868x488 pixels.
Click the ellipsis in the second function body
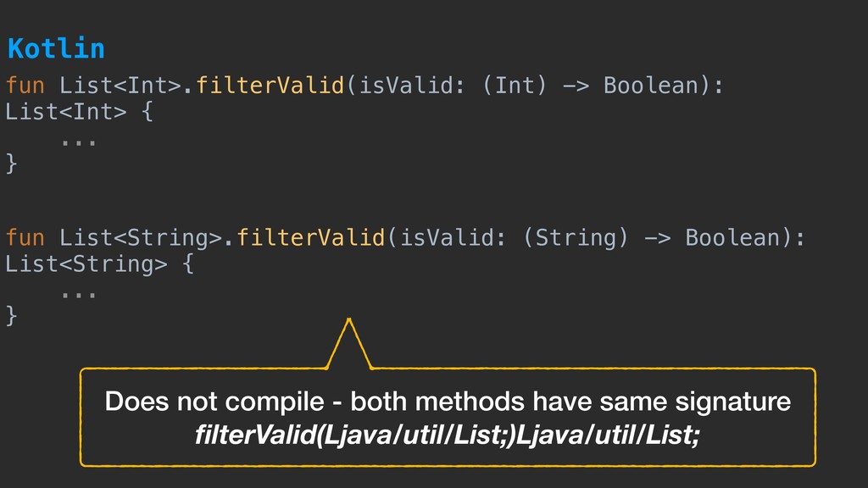tap(79, 294)
